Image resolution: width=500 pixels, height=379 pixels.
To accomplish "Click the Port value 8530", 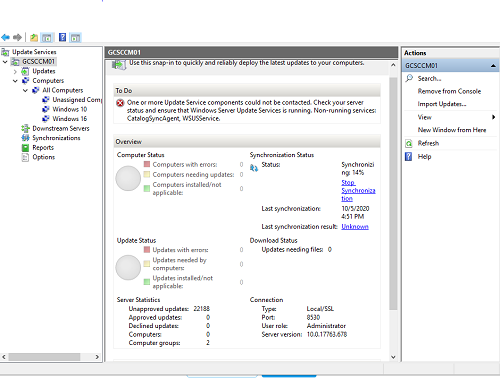I will click(313, 317).
